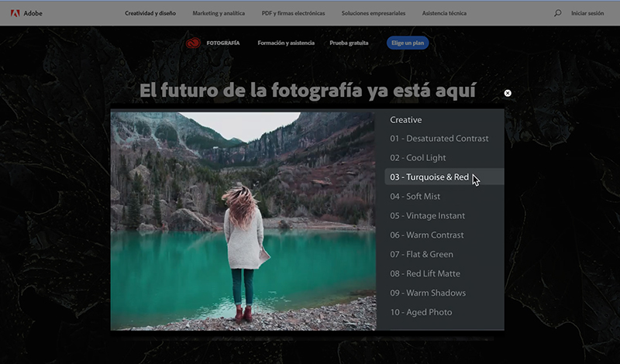Click the Creative Cloud Fotografía icon
Viewport: 620px width, 364px height.
pyautogui.click(x=193, y=43)
